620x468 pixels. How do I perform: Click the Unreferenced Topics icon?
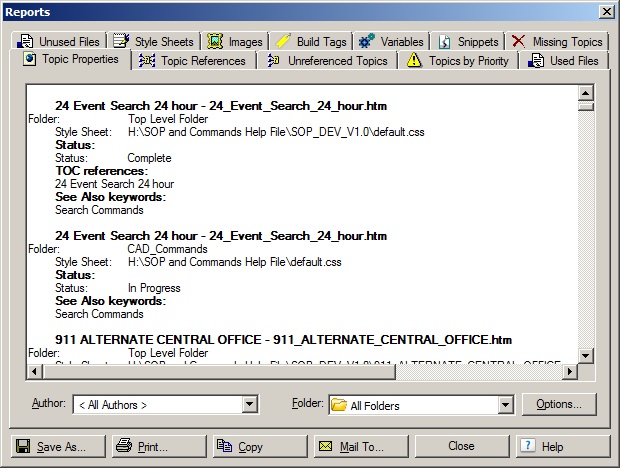(274, 60)
